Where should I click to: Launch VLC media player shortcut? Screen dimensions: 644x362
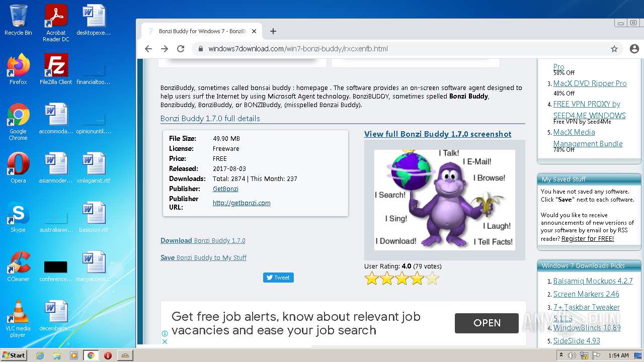tap(18, 319)
